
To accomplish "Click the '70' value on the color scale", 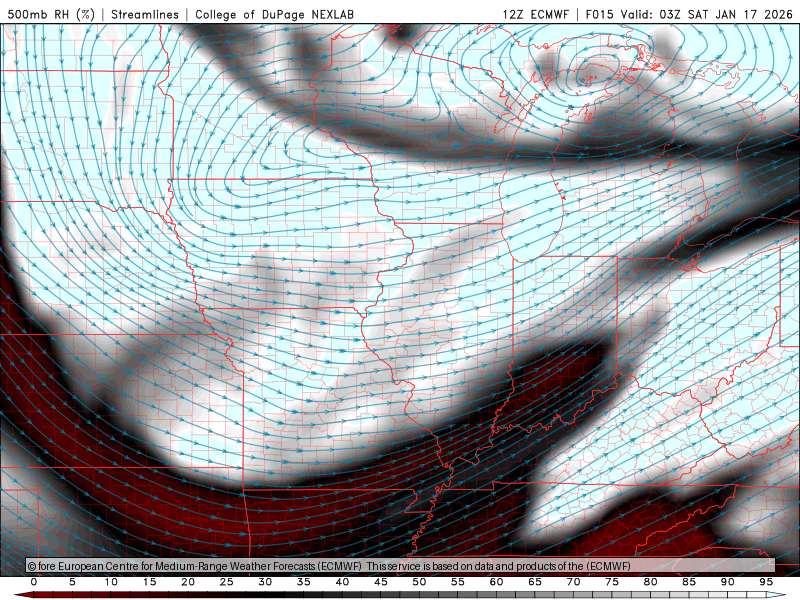I will [x=573, y=582].
